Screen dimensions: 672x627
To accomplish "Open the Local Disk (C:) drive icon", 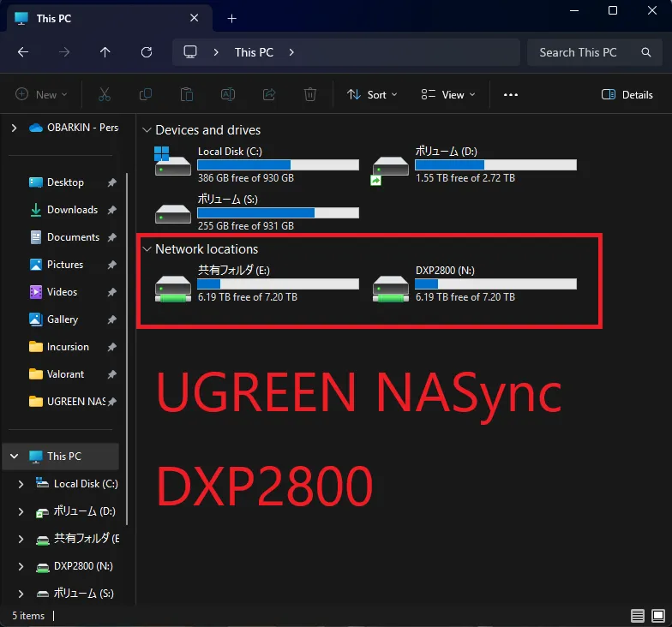I will coord(172,161).
